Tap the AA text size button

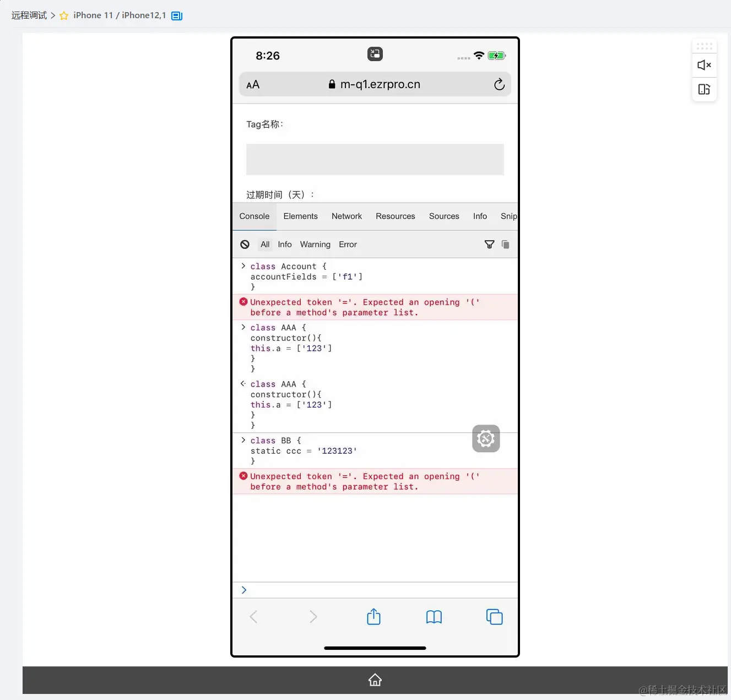tap(253, 85)
